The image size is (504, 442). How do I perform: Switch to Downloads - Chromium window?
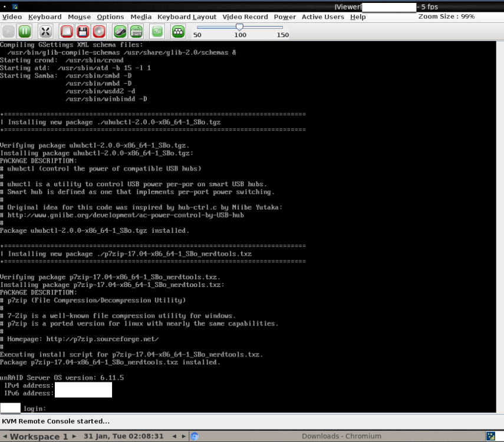(341, 436)
